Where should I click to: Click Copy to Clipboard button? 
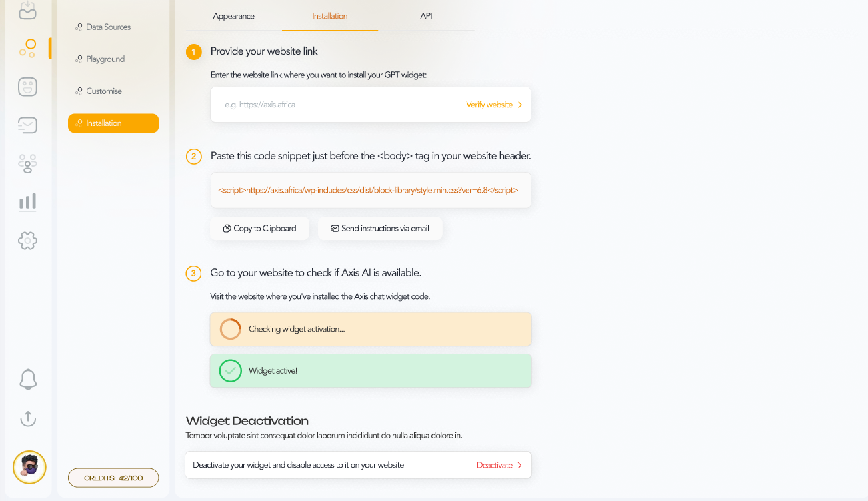(x=259, y=228)
